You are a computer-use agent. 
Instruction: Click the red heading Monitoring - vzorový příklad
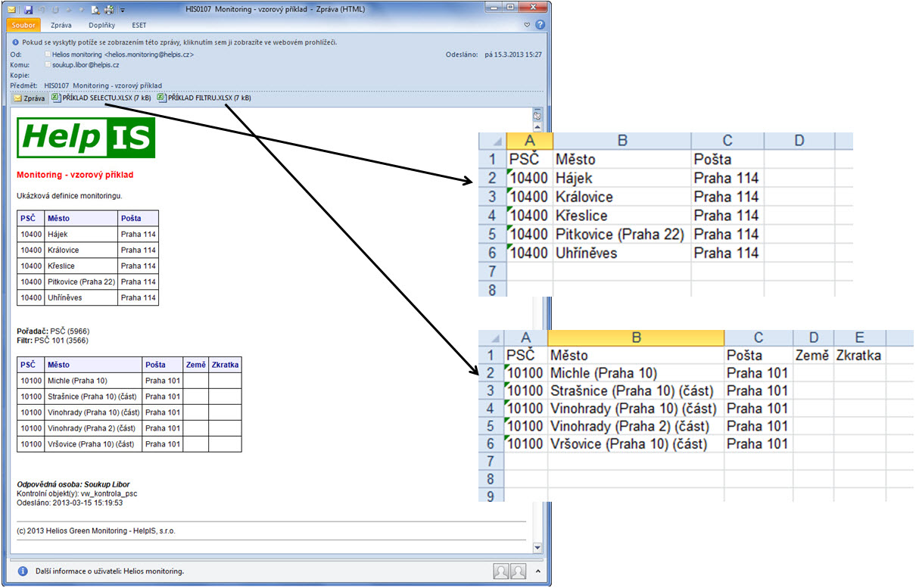coord(75,175)
